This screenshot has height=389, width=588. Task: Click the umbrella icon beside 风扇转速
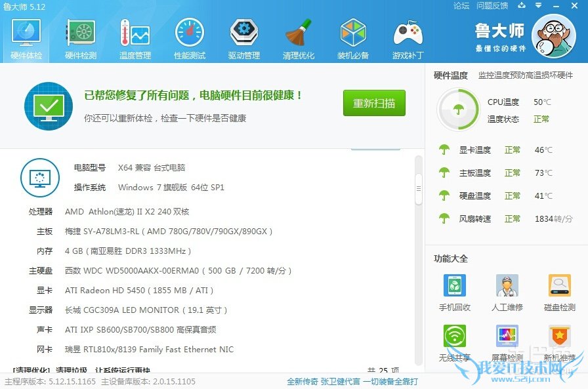[444, 218]
